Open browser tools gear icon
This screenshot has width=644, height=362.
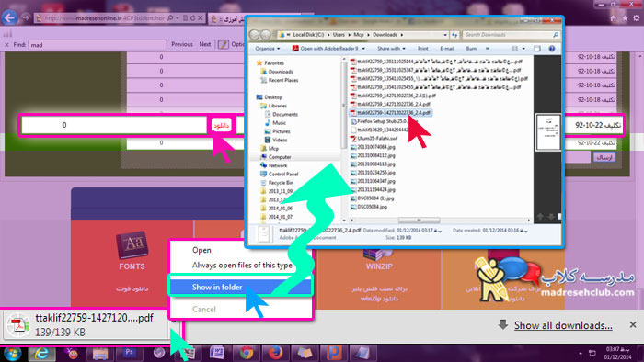[x=637, y=18]
